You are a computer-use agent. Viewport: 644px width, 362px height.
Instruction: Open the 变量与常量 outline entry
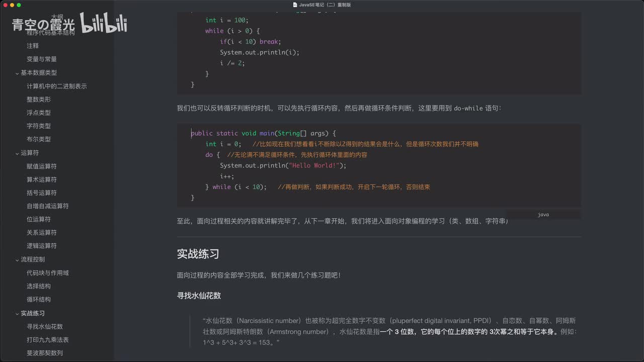(x=42, y=59)
